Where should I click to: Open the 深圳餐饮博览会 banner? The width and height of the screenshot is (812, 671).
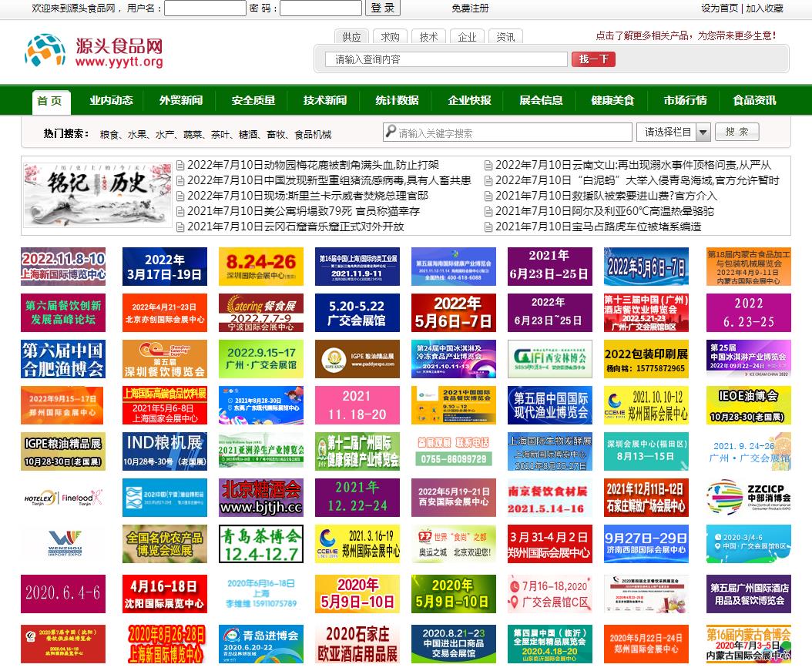(165, 359)
